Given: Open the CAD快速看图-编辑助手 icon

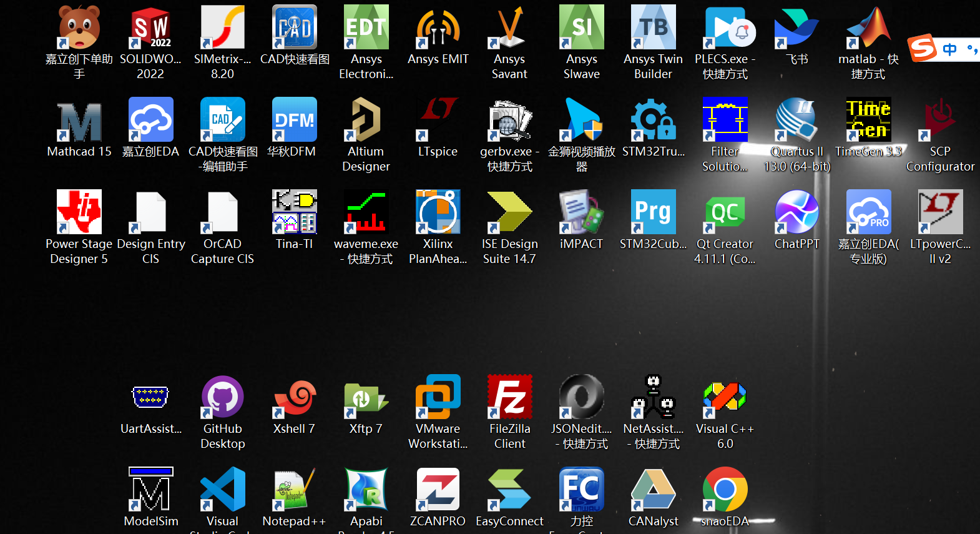Looking at the screenshot, I should 222,120.
